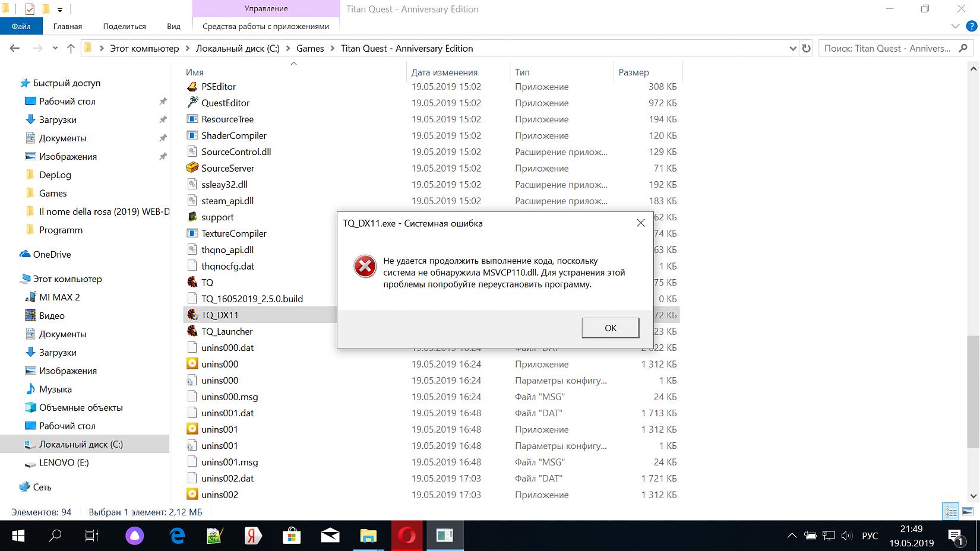The image size is (980, 551).
Task: Click the Управление contextual tab header
Action: (x=265, y=9)
